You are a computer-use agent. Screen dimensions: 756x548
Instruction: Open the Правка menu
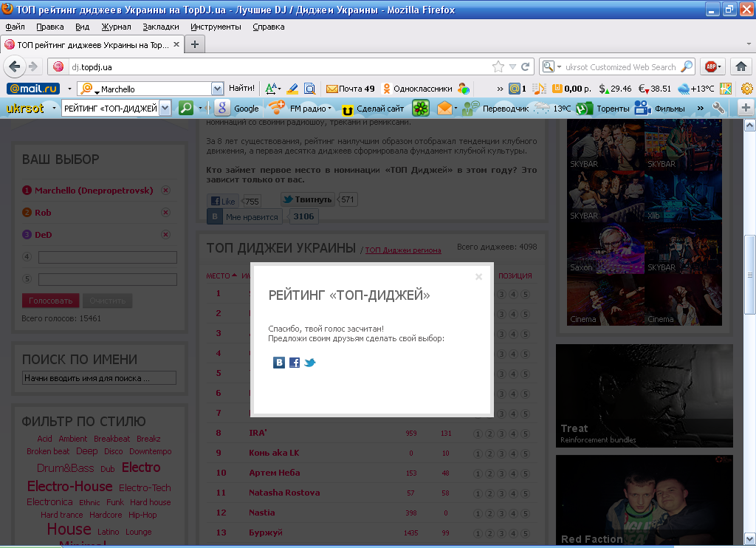point(50,27)
